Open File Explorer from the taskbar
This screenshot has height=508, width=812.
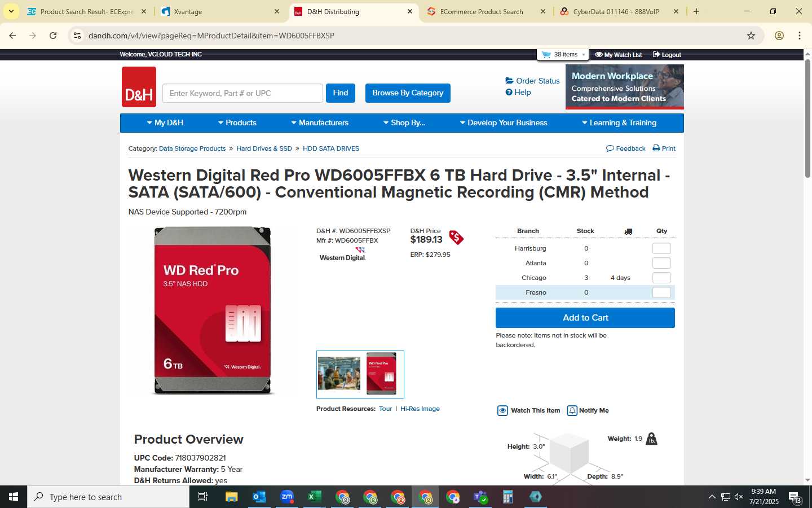[x=231, y=497]
